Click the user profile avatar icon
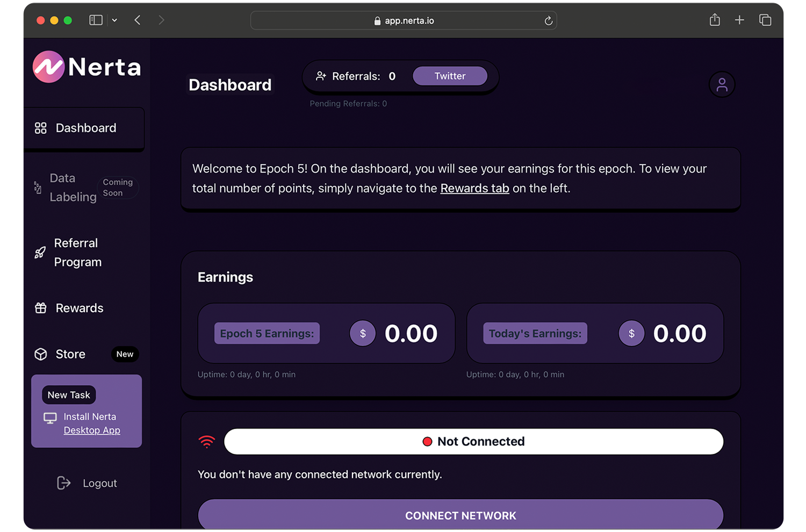Image resolution: width=806 pixels, height=532 pixels. 722,84
